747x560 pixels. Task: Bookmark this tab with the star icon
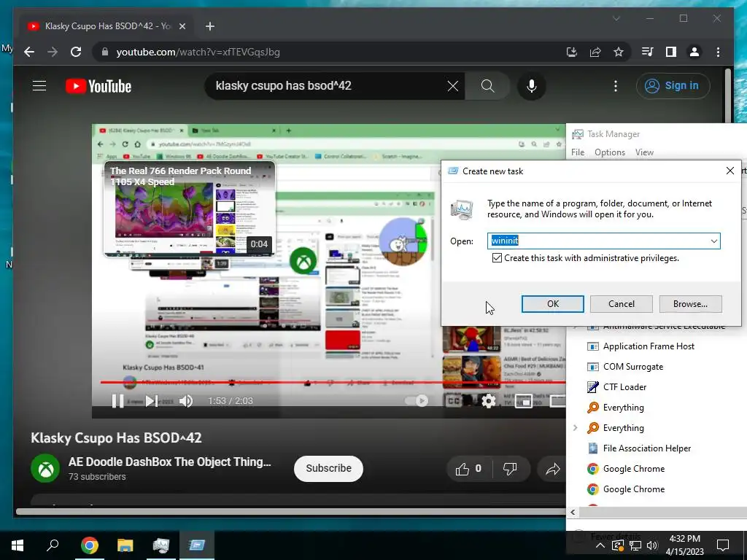pyautogui.click(x=619, y=52)
